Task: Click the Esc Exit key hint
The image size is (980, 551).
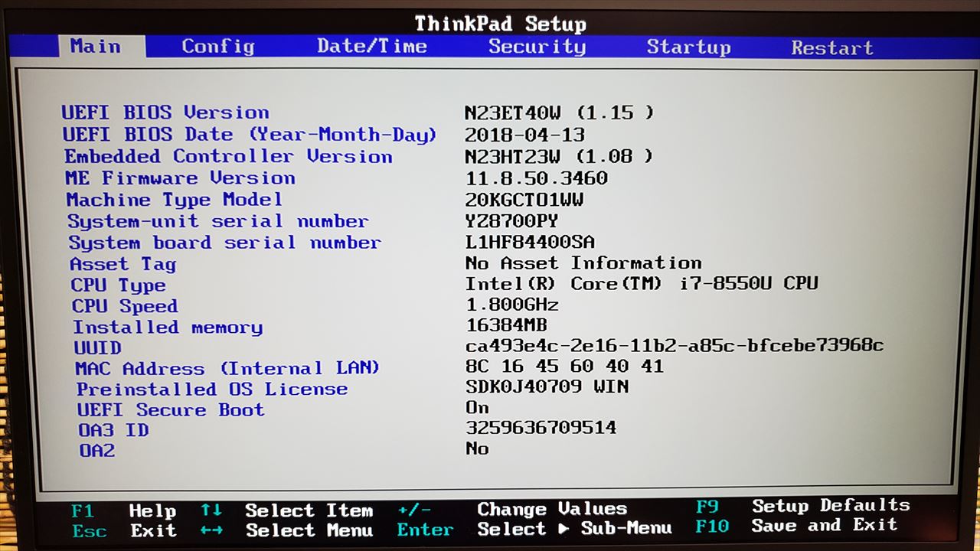Action: tap(124, 530)
